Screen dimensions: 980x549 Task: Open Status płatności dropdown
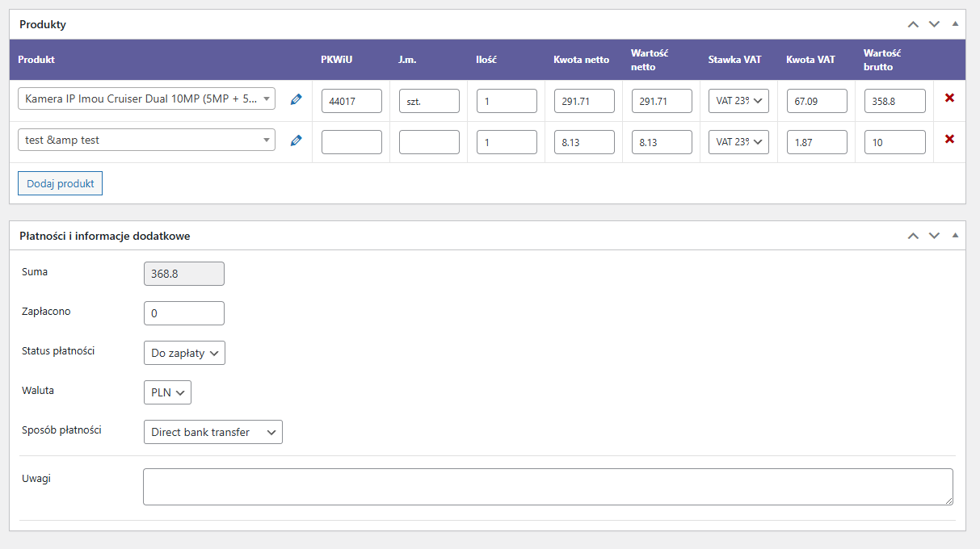(184, 353)
